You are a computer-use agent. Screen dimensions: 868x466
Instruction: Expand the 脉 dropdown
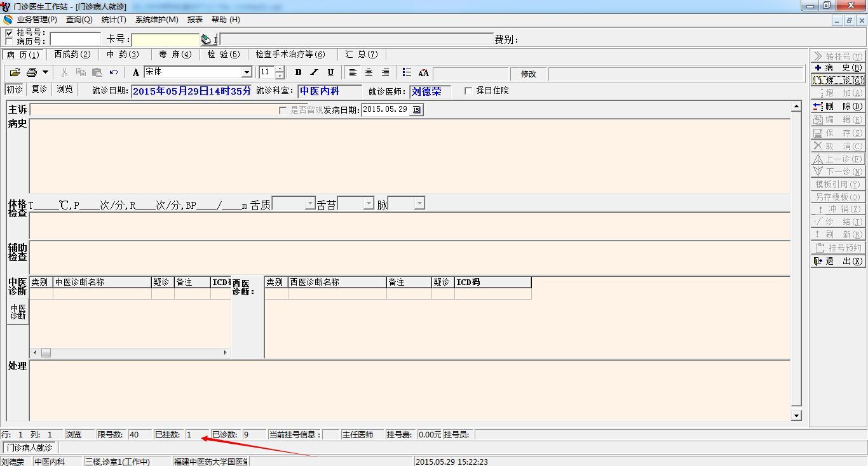(419, 204)
